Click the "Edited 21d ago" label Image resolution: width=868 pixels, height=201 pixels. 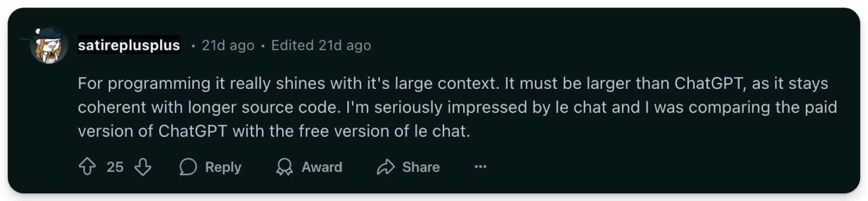(x=321, y=46)
